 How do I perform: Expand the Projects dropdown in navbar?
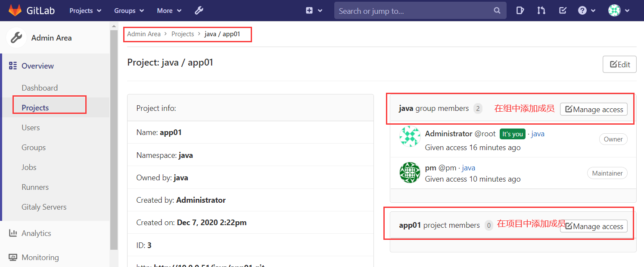point(85,10)
